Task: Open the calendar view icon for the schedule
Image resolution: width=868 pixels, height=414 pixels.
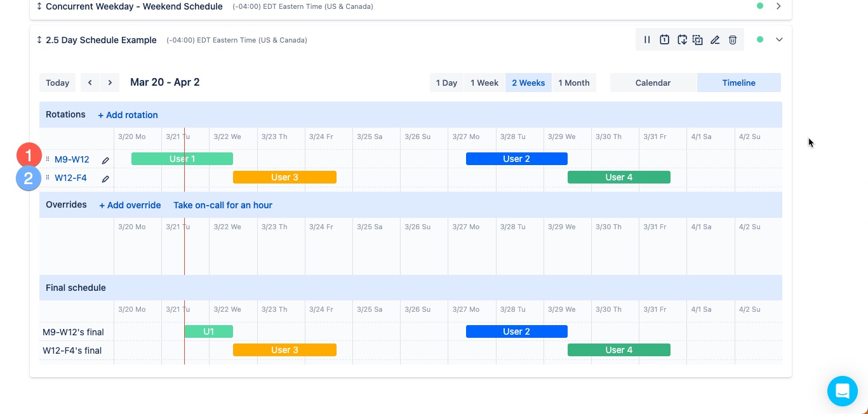Action: (x=665, y=39)
